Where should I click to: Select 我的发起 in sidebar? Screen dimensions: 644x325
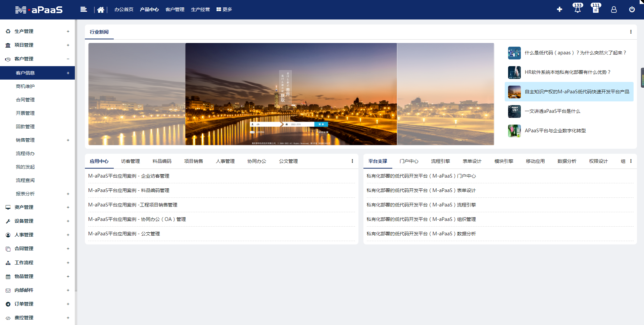(x=25, y=167)
